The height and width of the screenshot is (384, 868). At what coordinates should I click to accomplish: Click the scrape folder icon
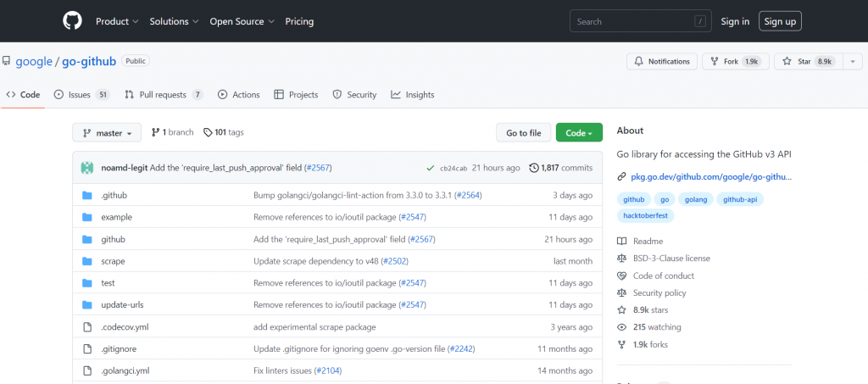click(x=87, y=261)
